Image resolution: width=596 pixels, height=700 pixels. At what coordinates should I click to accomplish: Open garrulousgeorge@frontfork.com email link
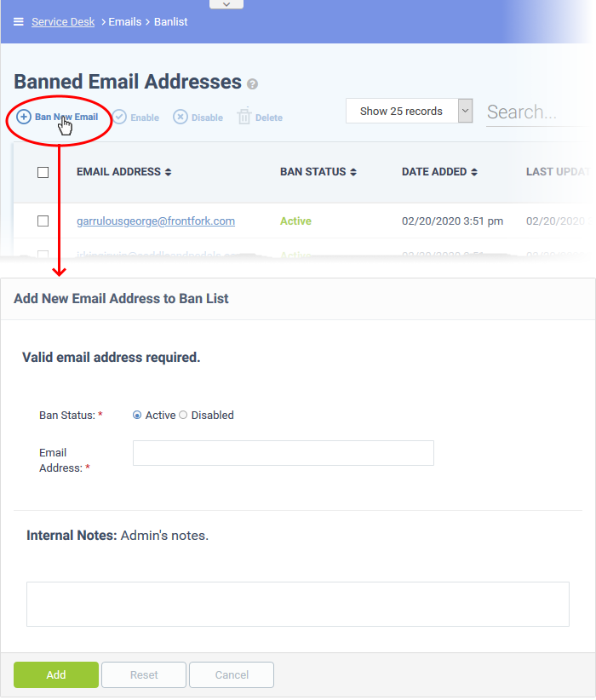click(x=156, y=221)
